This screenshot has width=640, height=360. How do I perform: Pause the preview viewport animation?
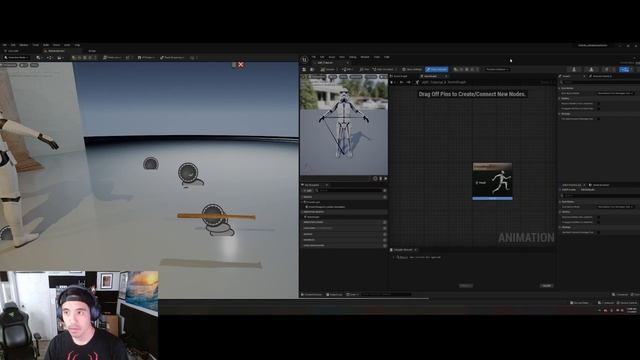click(x=381, y=178)
